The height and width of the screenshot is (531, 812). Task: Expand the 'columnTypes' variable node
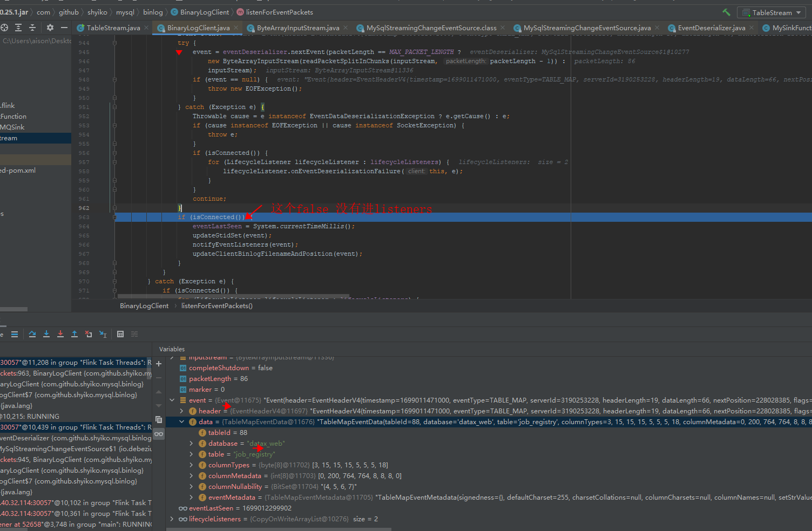click(191, 465)
